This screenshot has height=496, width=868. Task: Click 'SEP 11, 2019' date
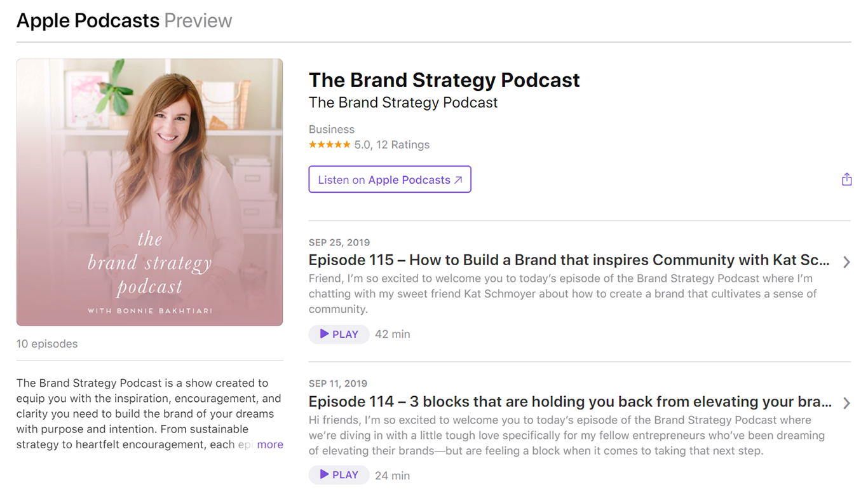pos(338,383)
